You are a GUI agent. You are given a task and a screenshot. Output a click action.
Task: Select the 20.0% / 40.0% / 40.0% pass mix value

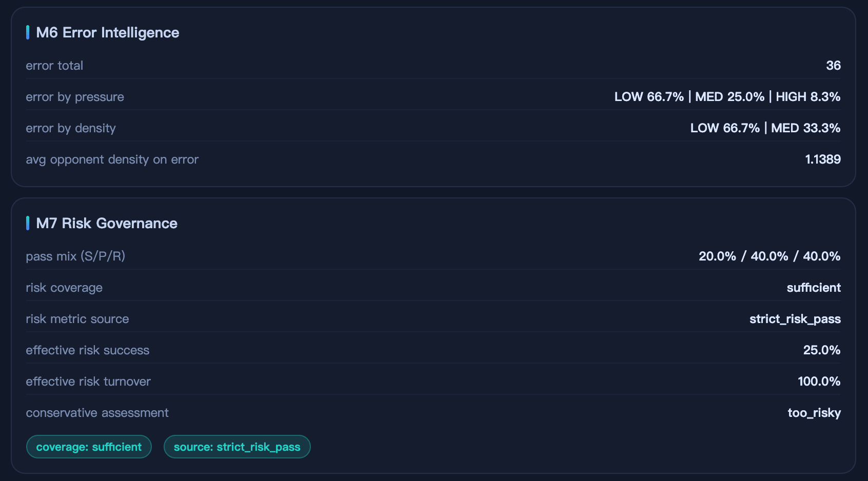769,256
